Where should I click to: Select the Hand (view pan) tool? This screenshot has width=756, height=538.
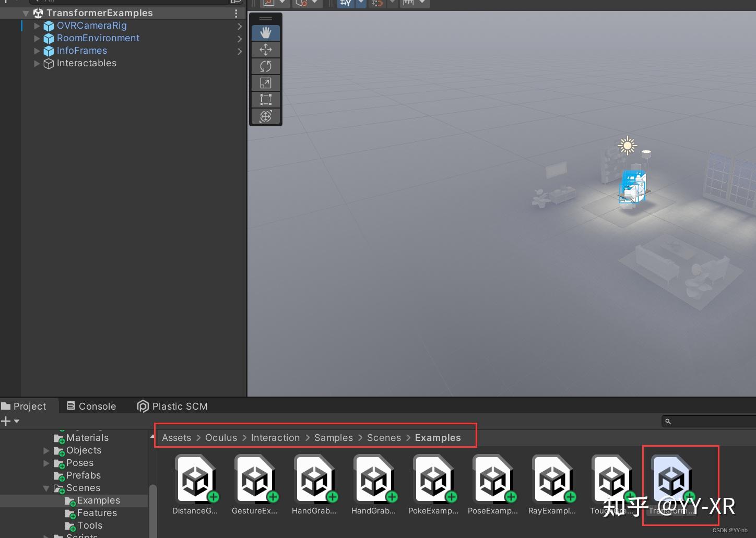(x=266, y=32)
